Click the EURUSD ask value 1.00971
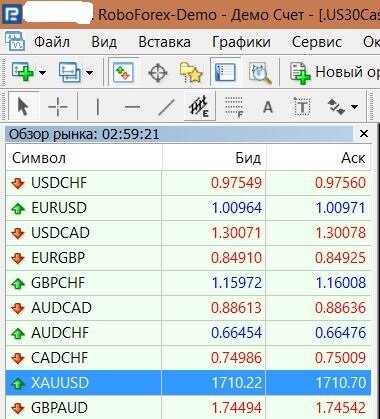This screenshot has width=380, height=419. [341, 208]
